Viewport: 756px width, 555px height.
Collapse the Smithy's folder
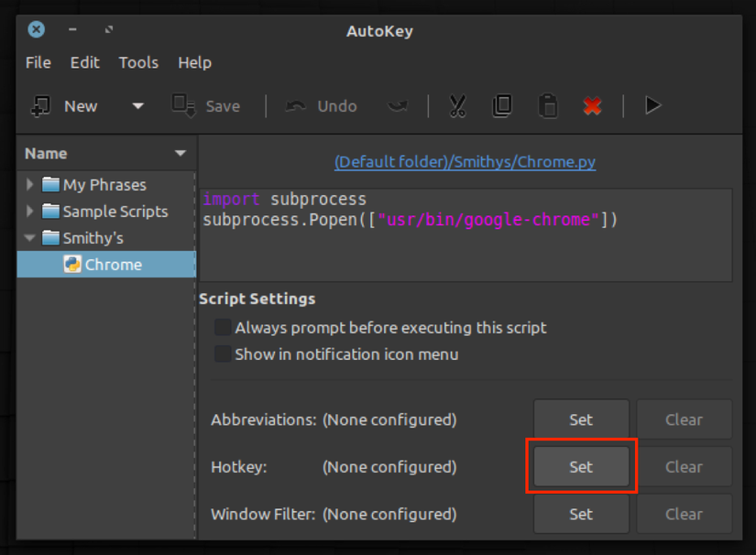28,237
